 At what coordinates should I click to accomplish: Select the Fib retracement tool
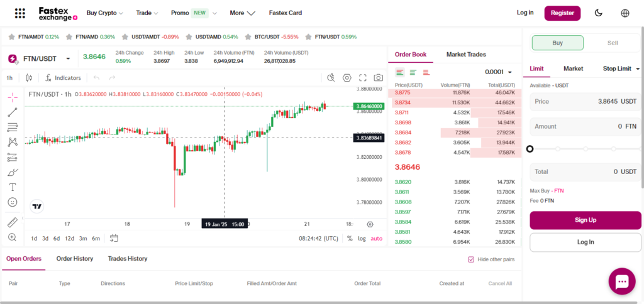(x=13, y=127)
